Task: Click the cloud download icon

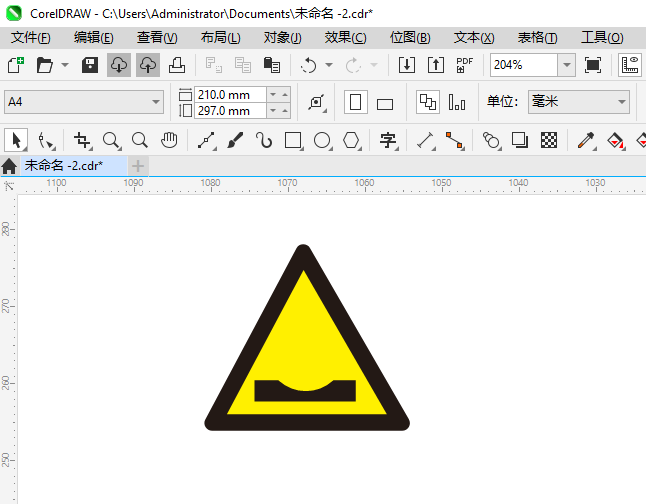Action: click(x=119, y=65)
